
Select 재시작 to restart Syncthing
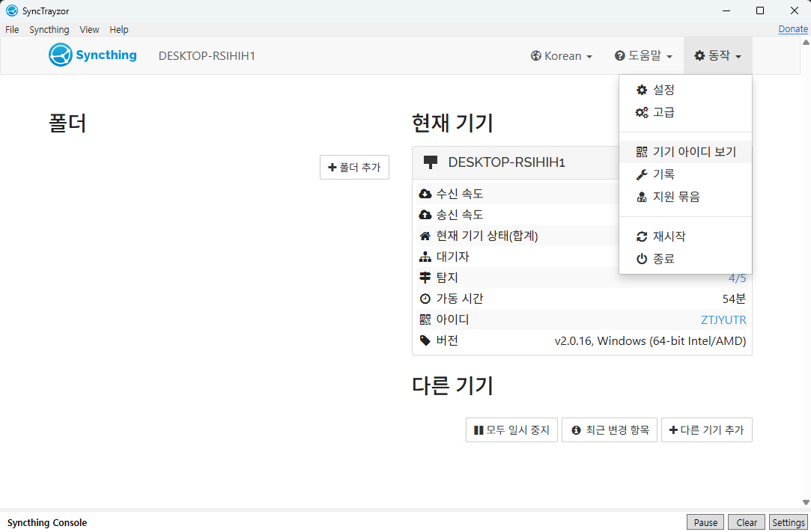[x=685, y=236]
